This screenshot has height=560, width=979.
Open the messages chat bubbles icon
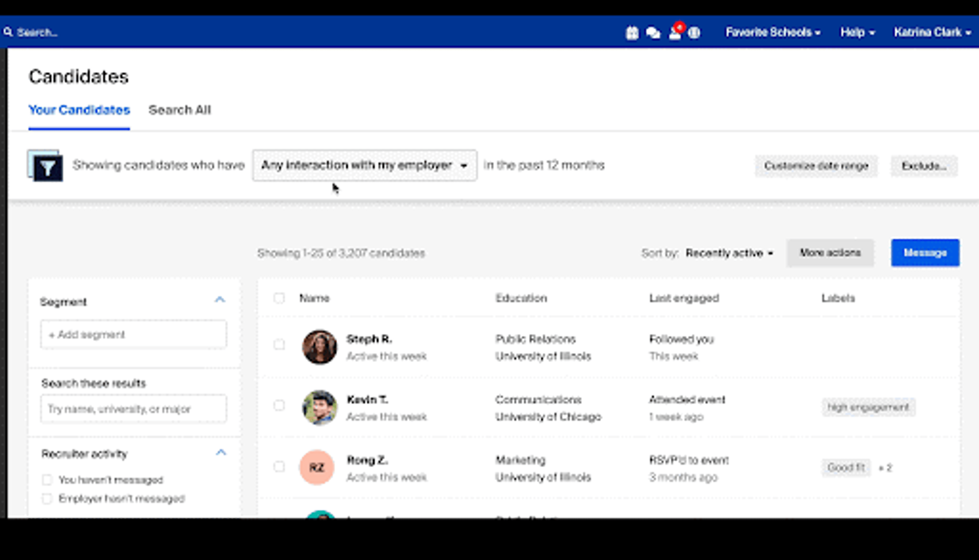point(653,33)
